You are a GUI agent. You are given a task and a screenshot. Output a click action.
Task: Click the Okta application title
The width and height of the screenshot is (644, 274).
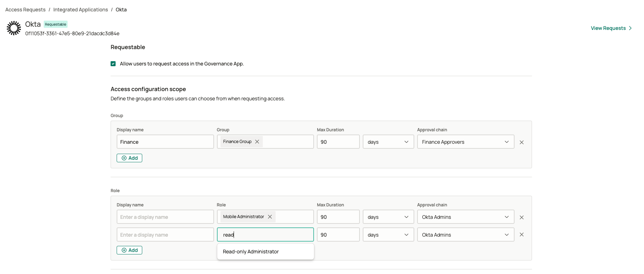click(33, 24)
